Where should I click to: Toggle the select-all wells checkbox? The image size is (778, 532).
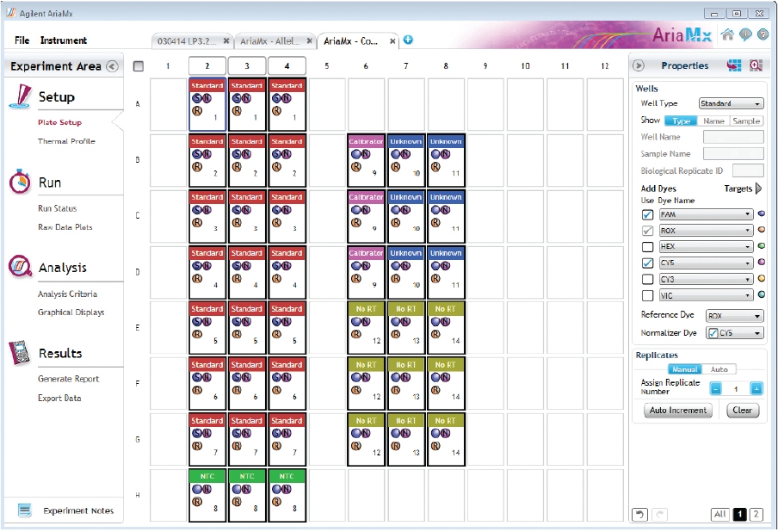(139, 66)
